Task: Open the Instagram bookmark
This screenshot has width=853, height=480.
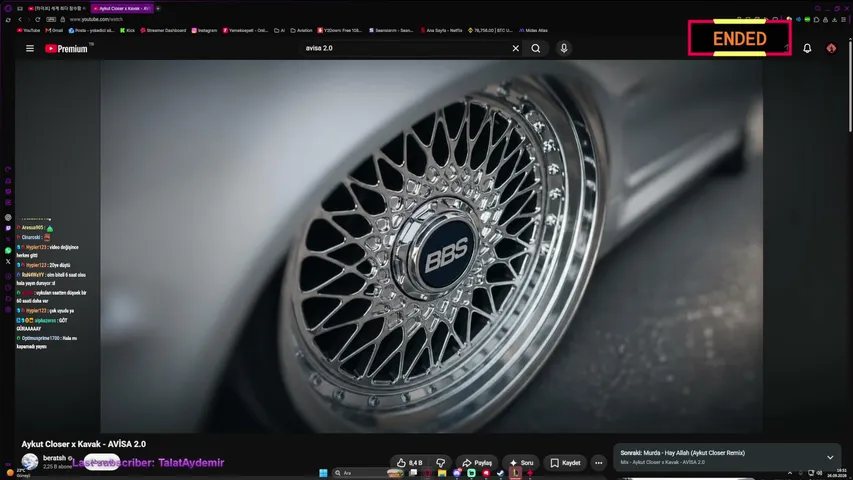Action: click(x=205, y=30)
